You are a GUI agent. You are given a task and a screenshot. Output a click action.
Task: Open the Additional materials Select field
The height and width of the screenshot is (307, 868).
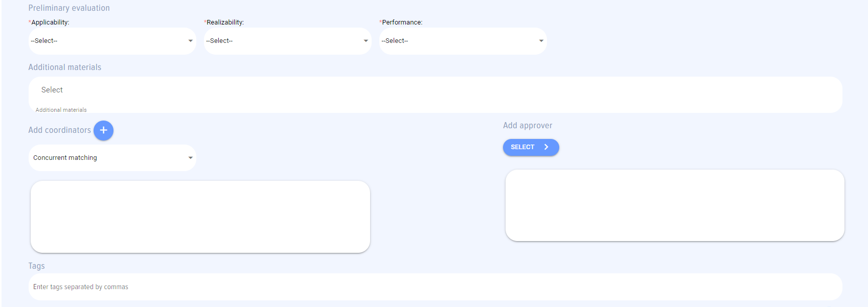(x=435, y=90)
